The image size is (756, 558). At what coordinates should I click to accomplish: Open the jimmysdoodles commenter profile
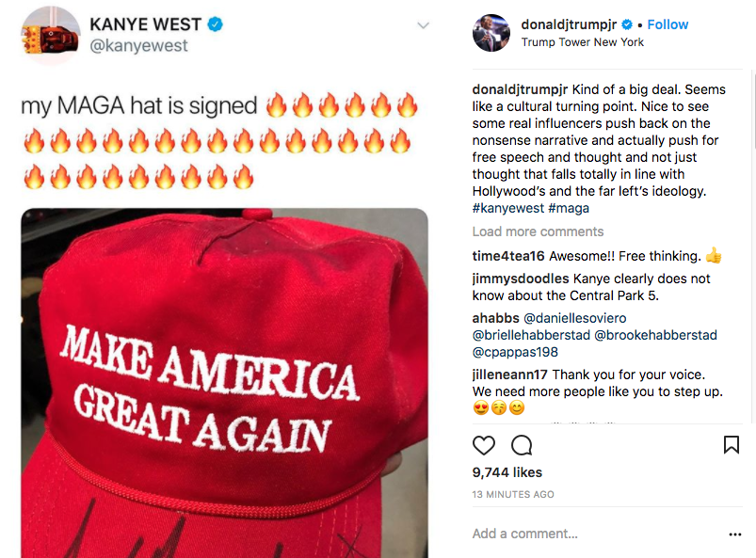[x=521, y=279]
